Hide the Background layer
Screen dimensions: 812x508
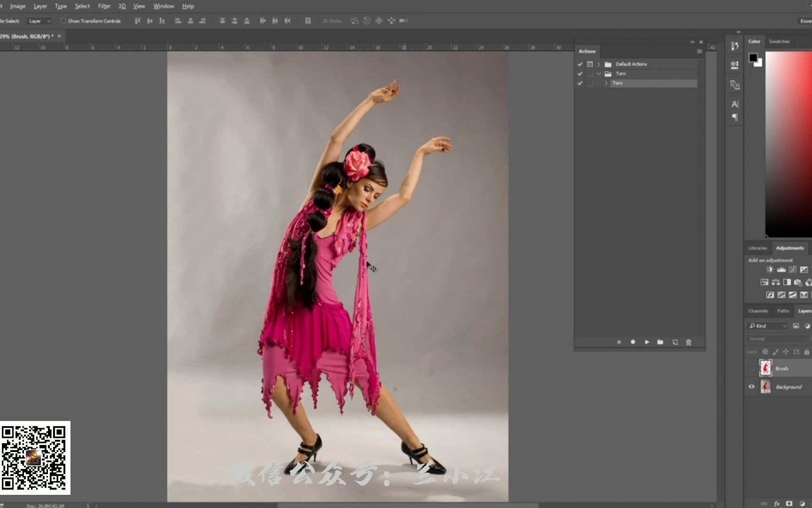751,387
